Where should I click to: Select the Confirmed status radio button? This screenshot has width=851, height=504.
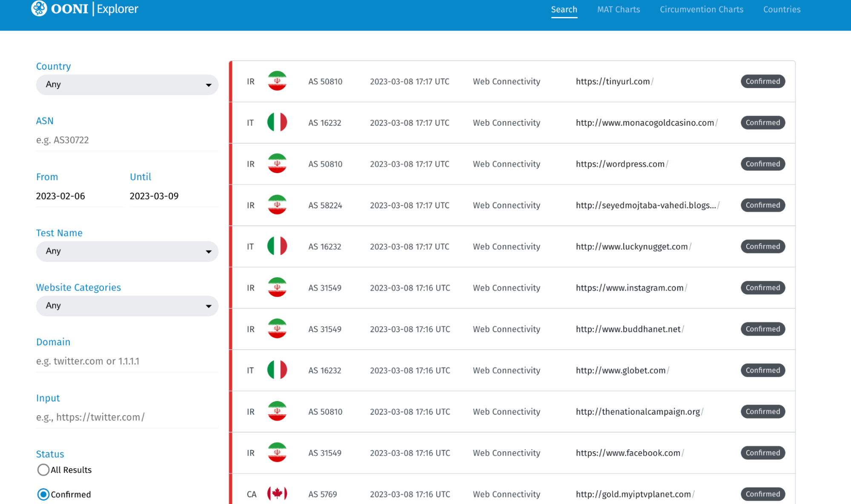click(x=43, y=494)
